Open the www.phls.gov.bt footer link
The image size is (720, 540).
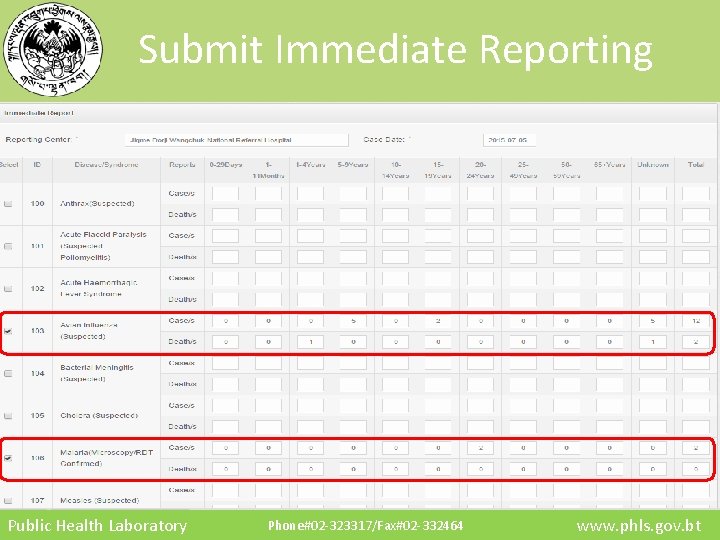click(639, 525)
